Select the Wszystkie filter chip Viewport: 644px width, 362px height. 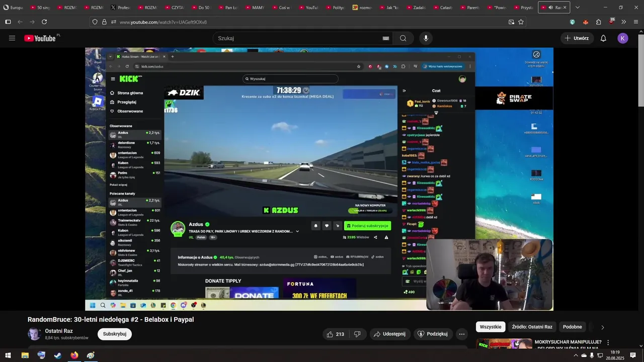click(x=491, y=327)
